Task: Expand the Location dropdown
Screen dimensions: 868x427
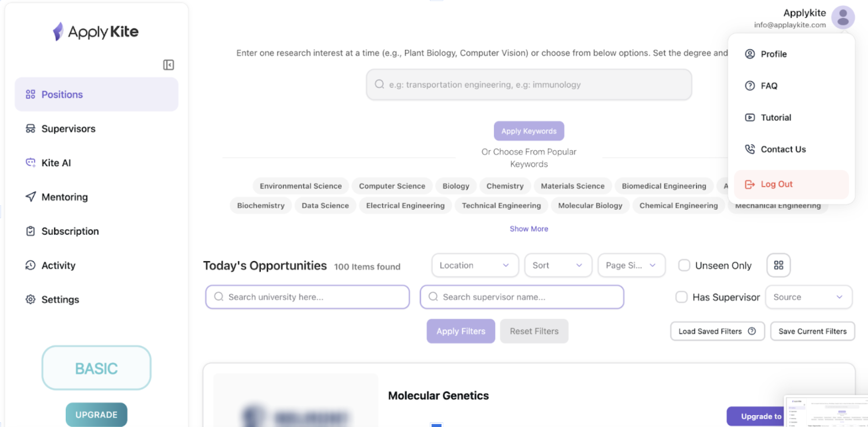Action: point(475,265)
